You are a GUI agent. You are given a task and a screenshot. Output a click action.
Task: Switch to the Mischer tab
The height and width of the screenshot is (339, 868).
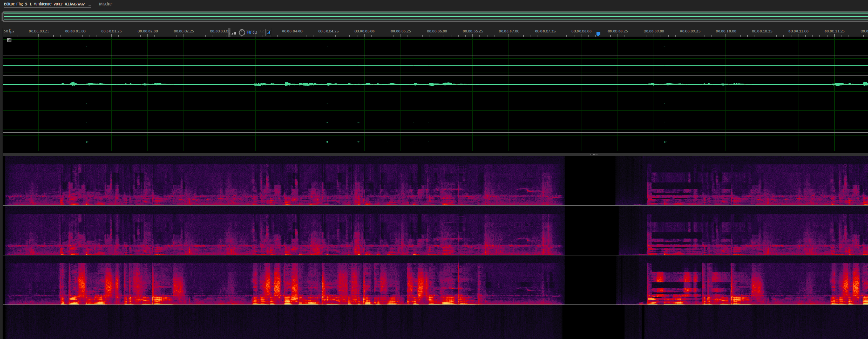pyautogui.click(x=106, y=4)
